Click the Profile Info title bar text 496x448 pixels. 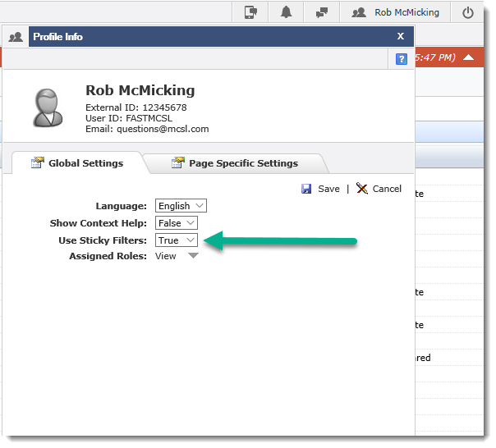point(58,37)
